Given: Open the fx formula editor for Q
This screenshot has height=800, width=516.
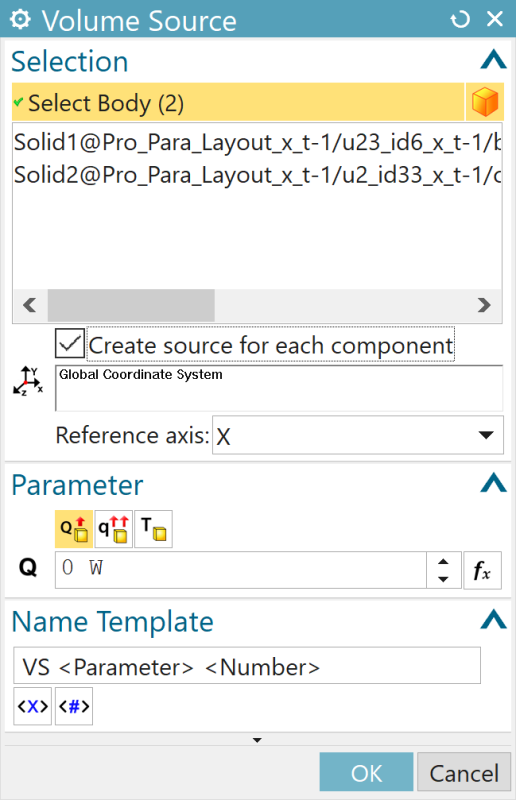Looking at the screenshot, I should [482, 570].
